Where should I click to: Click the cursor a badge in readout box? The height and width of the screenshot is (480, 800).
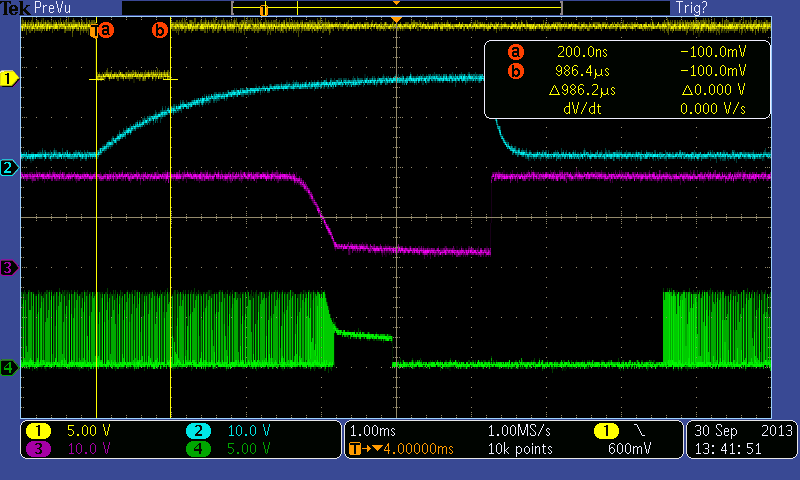pos(516,52)
